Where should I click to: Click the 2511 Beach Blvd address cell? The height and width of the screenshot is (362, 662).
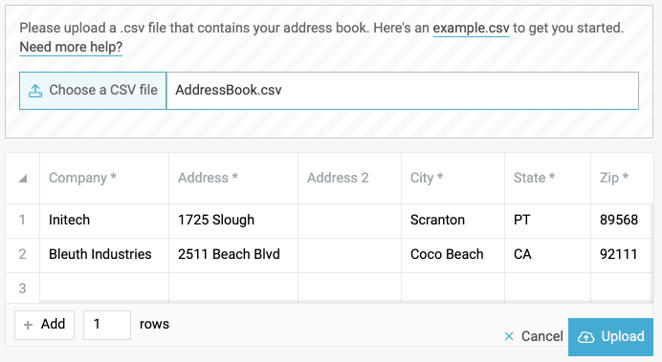point(233,254)
